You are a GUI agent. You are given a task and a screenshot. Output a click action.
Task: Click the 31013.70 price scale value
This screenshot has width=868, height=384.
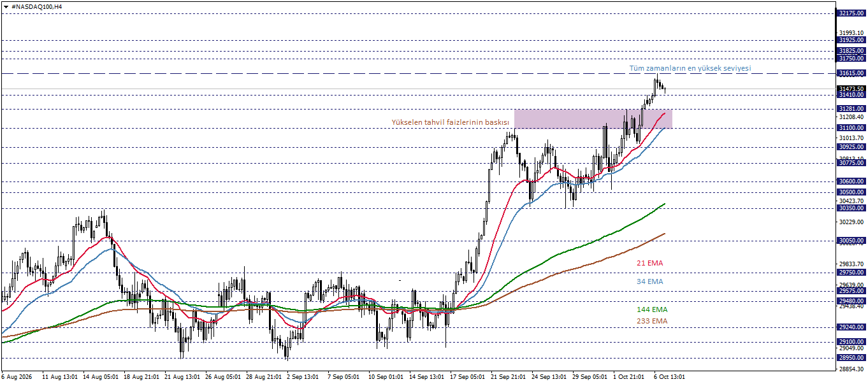pos(851,138)
